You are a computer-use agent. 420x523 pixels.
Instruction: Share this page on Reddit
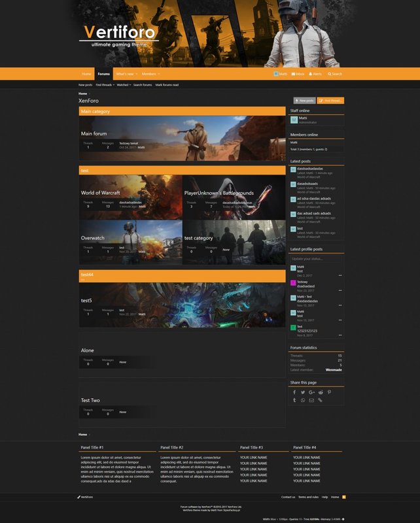(321, 392)
